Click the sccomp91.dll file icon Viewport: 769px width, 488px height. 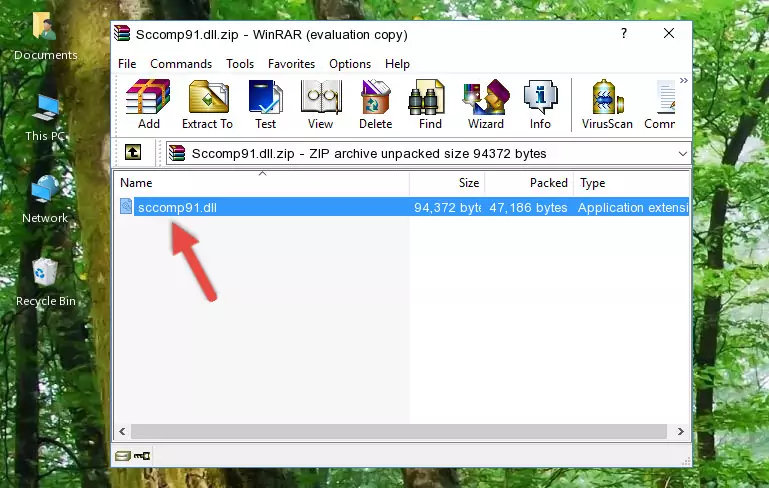tap(126, 206)
